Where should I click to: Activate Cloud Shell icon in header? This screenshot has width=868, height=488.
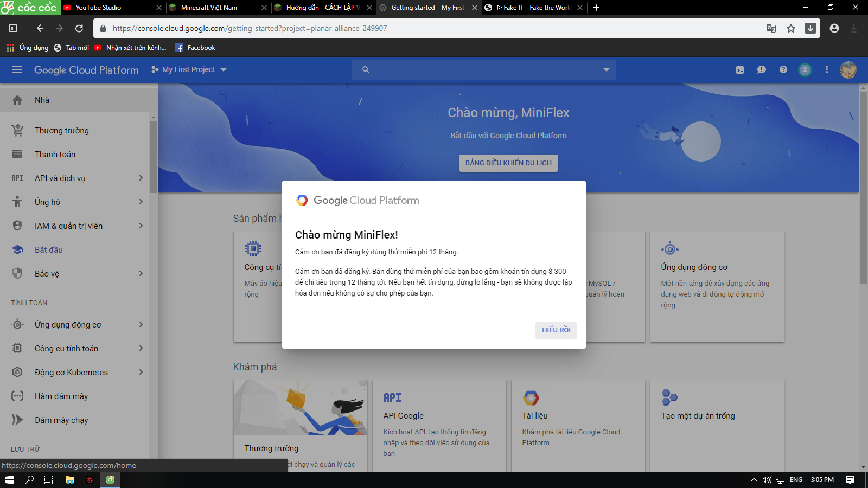click(740, 69)
